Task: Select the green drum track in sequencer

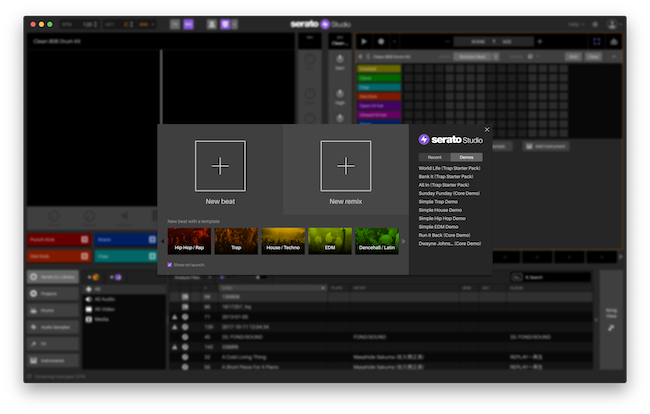Action: tap(379, 78)
